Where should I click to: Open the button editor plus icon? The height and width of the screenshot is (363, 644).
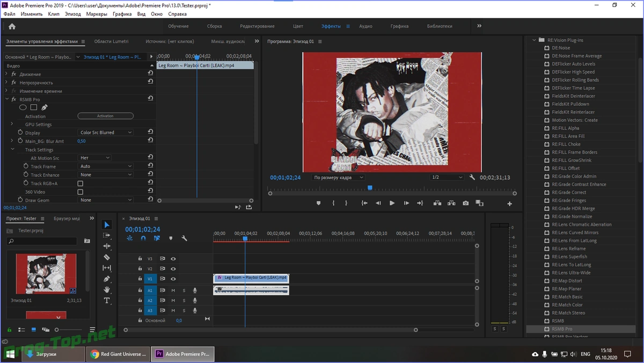pyautogui.click(x=509, y=204)
